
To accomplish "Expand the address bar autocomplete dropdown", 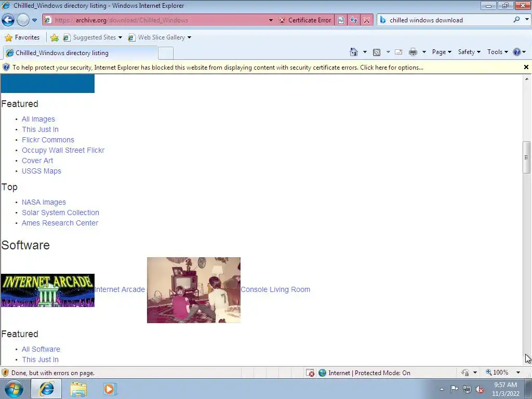I will (x=271, y=20).
